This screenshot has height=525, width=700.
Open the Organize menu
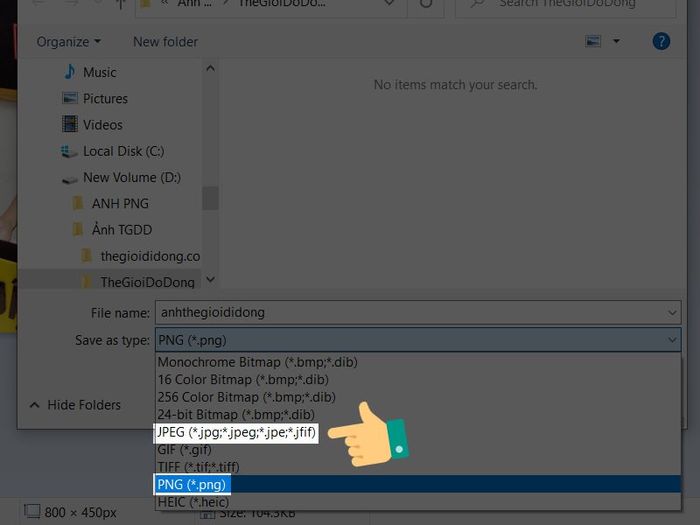[x=68, y=42]
